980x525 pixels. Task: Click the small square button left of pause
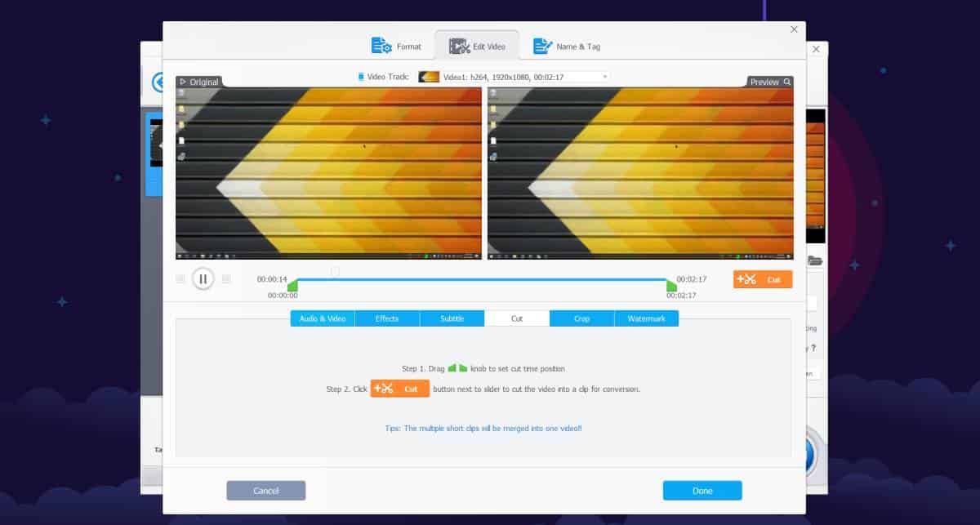(x=180, y=279)
